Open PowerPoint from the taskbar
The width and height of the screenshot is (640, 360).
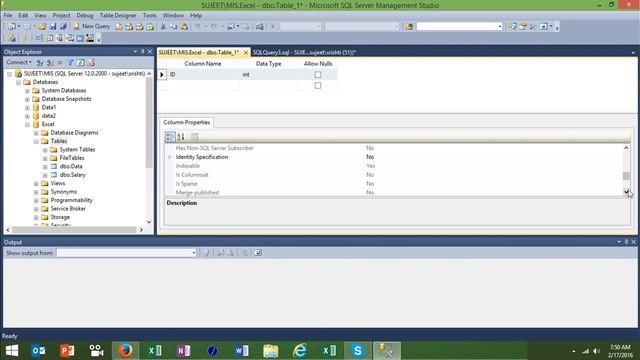click(x=67, y=351)
